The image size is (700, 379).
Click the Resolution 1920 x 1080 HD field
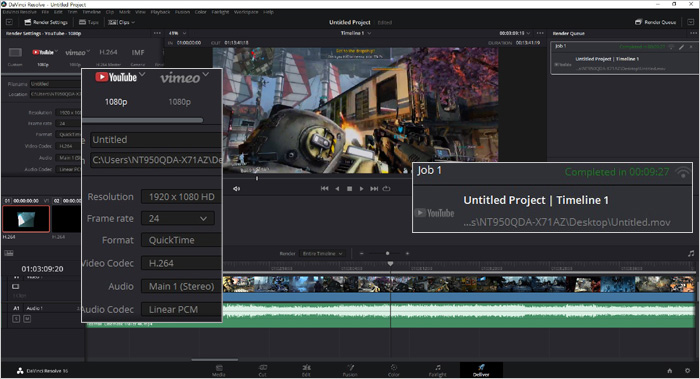pyautogui.click(x=181, y=197)
